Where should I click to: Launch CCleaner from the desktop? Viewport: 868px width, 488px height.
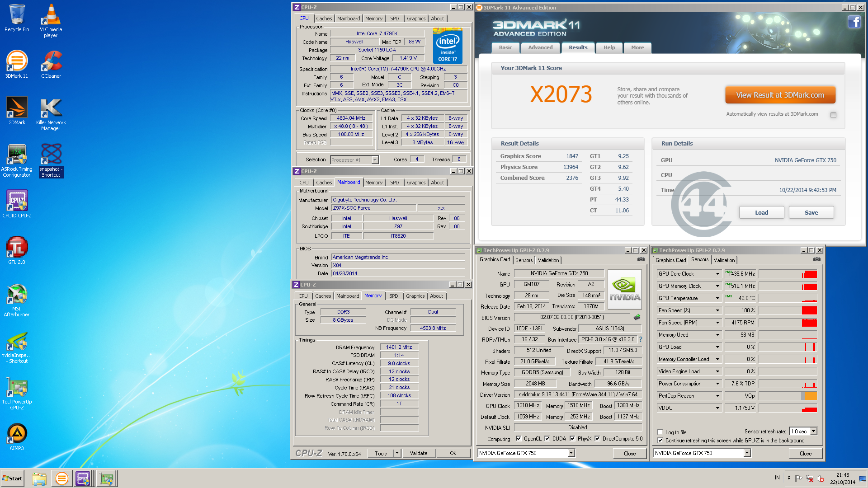tap(51, 64)
